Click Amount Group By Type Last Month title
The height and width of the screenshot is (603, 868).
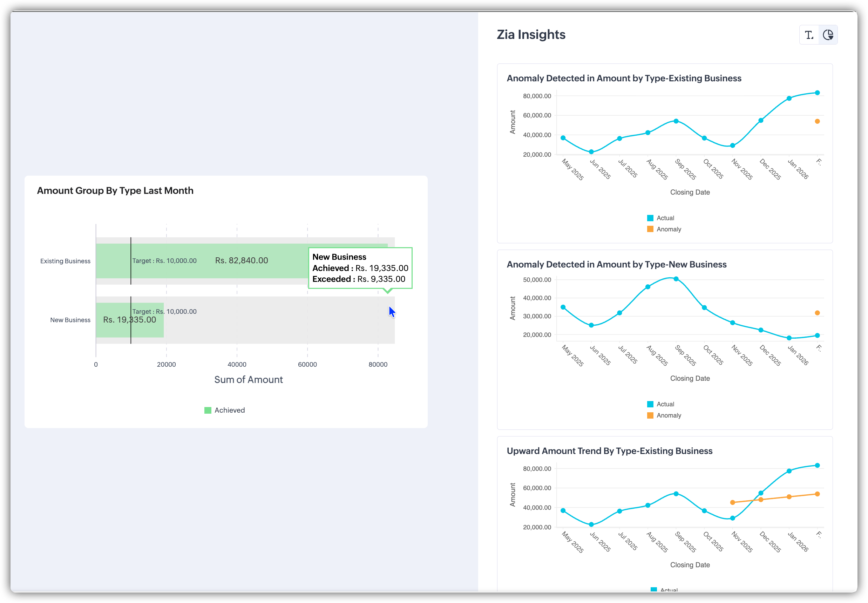tap(115, 191)
